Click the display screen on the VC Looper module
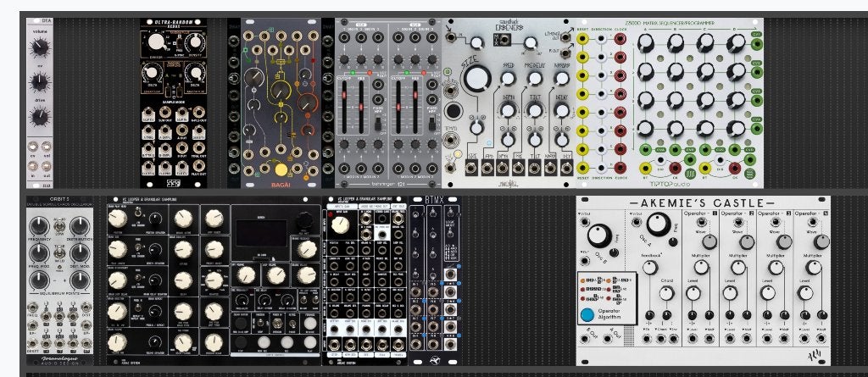Viewport: 868px width, 377px height. [261, 233]
